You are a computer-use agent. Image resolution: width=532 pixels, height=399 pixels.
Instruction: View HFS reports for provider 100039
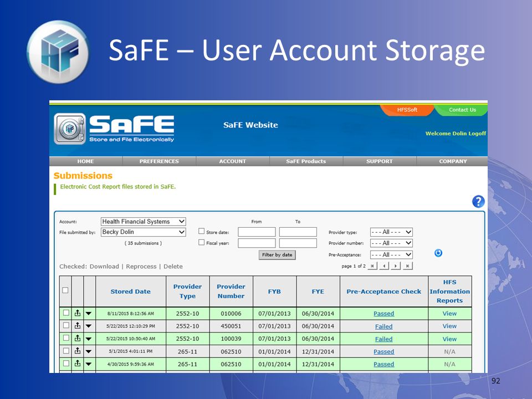pyautogui.click(x=449, y=339)
